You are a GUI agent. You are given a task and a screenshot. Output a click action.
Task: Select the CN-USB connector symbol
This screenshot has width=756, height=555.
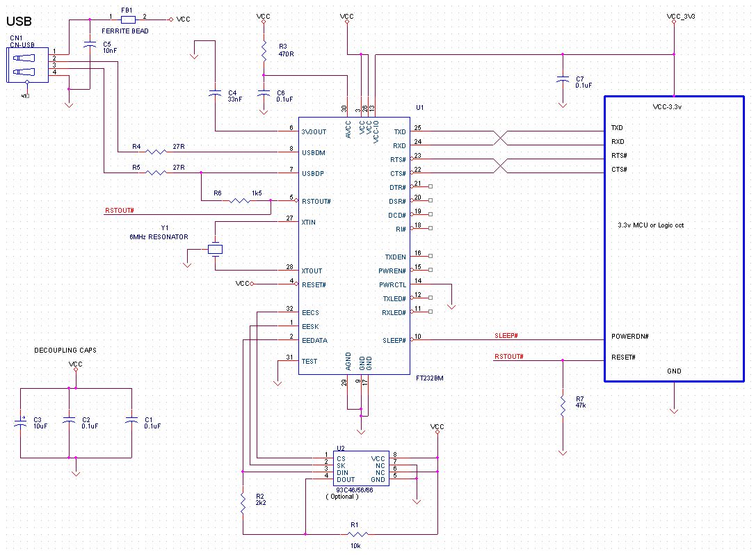click(x=28, y=65)
